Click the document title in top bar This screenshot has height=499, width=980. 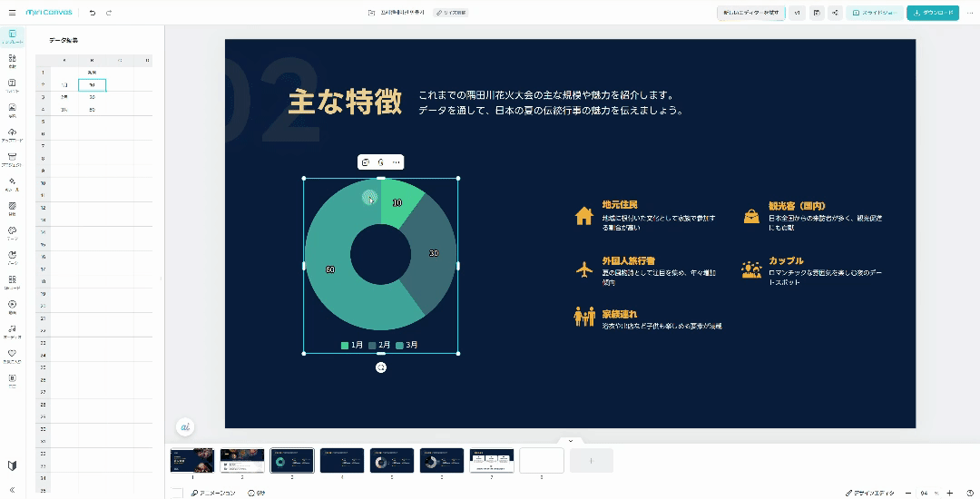coord(403,13)
